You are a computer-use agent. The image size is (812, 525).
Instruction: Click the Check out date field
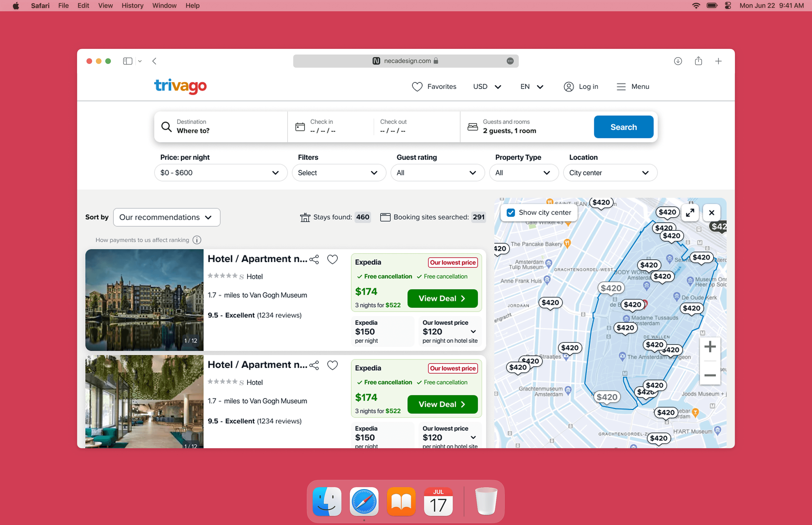point(417,126)
